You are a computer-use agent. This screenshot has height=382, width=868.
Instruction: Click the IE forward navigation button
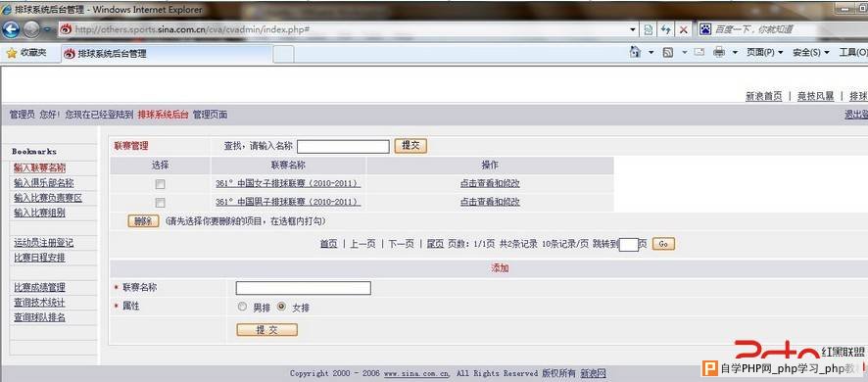[31, 29]
